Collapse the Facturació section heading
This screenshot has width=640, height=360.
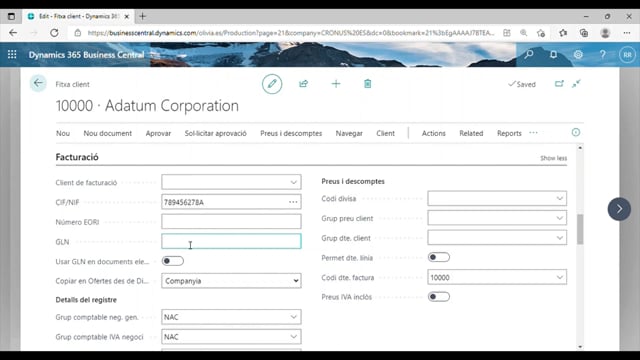click(x=77, y=157)
